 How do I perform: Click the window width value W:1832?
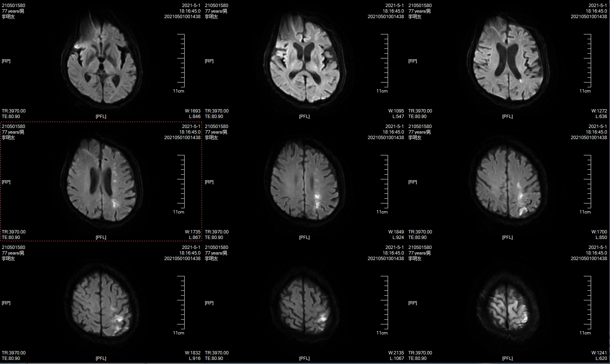(192, 353)
